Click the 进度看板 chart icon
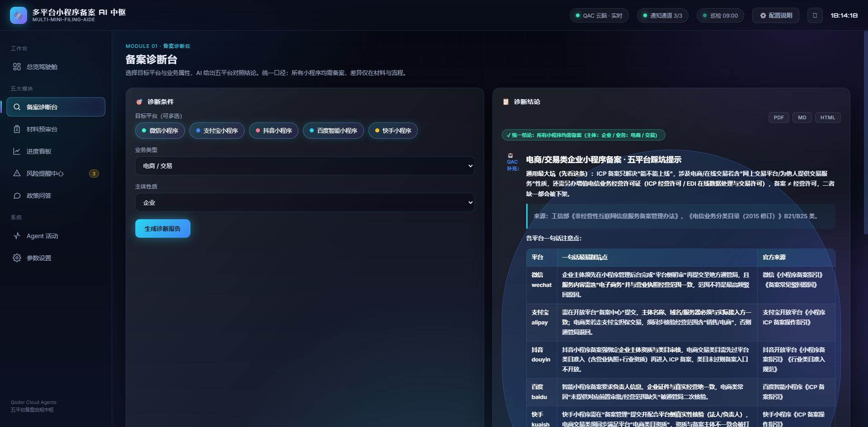This screenshot has height=427, width=868. (17, 151)
